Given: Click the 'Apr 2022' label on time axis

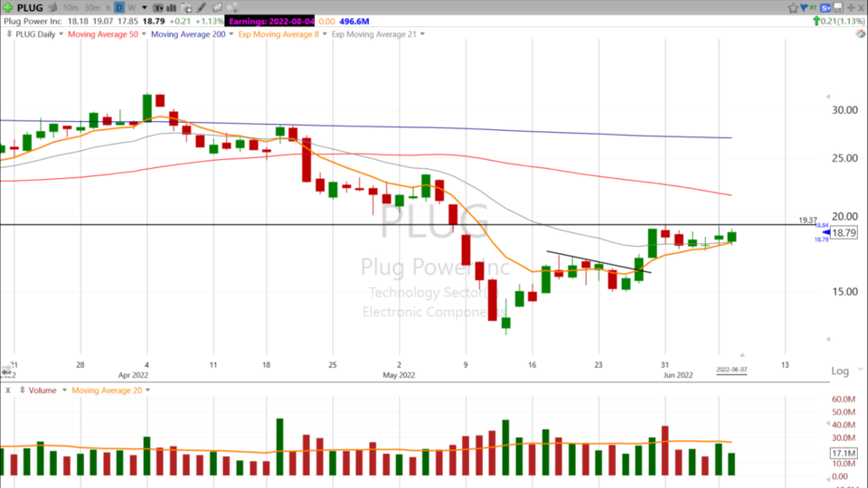Looking at the screenshot, I should (x=134, y=374).
